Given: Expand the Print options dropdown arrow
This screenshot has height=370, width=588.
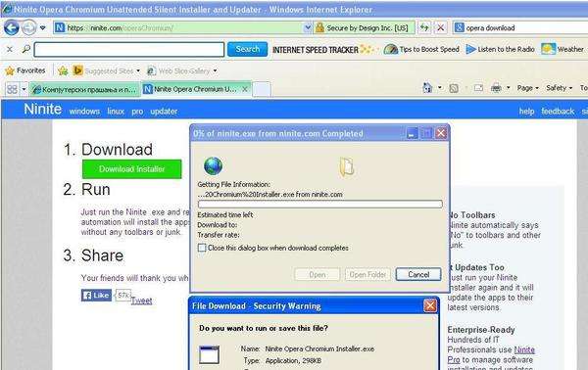Looking at the screenshot, I should point(508,88).
